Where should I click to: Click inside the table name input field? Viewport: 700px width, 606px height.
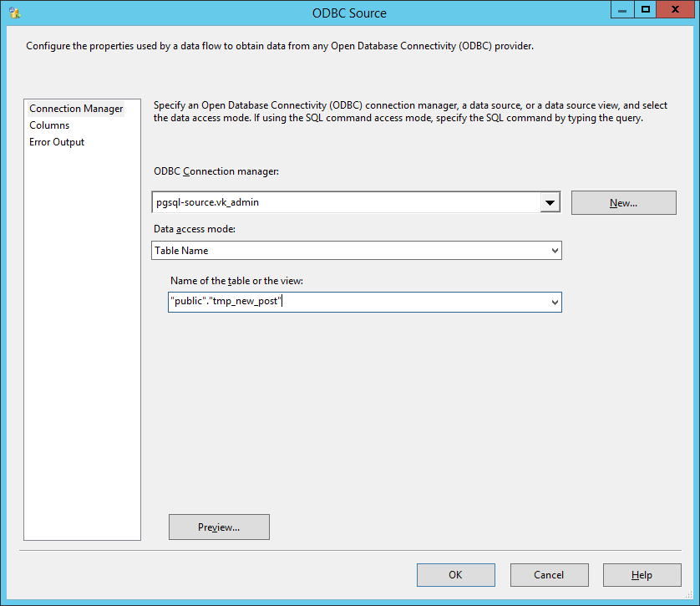click(x=351, y=302)
